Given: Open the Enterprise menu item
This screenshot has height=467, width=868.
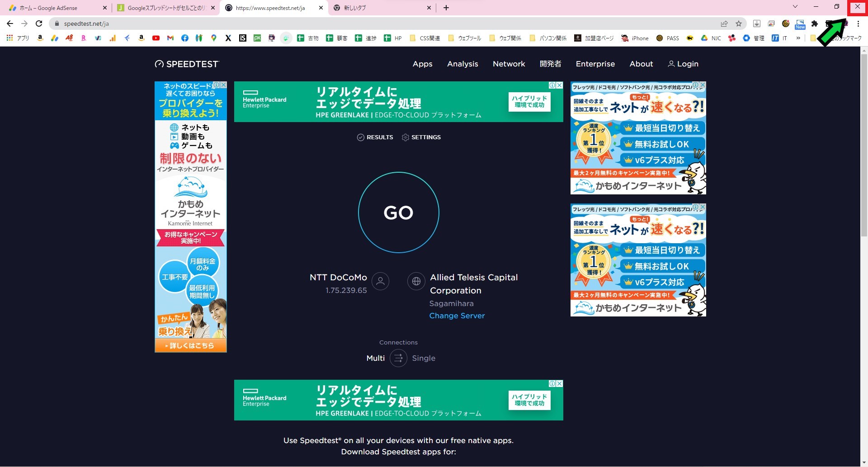Looking at the screenshot, I should 595,64.
